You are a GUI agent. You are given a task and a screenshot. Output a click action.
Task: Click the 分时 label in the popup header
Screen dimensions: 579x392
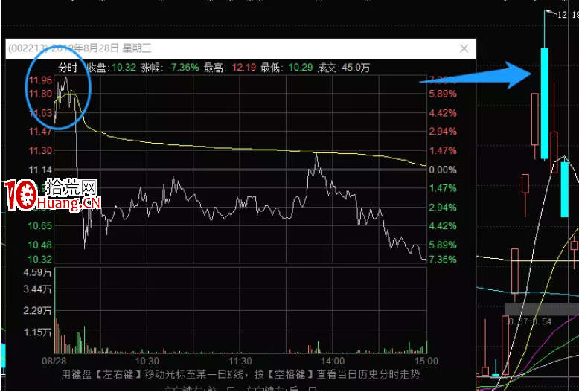(x=68, y=68)
